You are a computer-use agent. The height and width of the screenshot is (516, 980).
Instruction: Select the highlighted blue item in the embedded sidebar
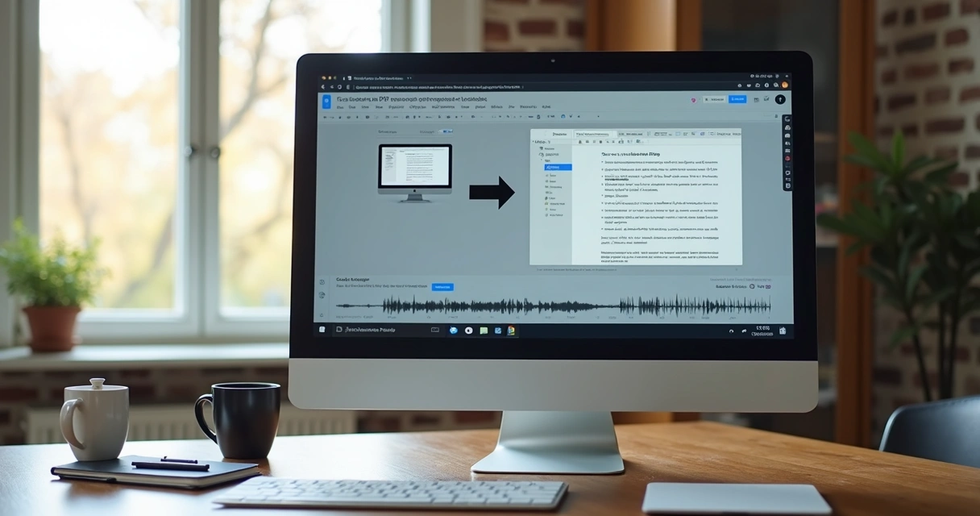pos(559,167)
